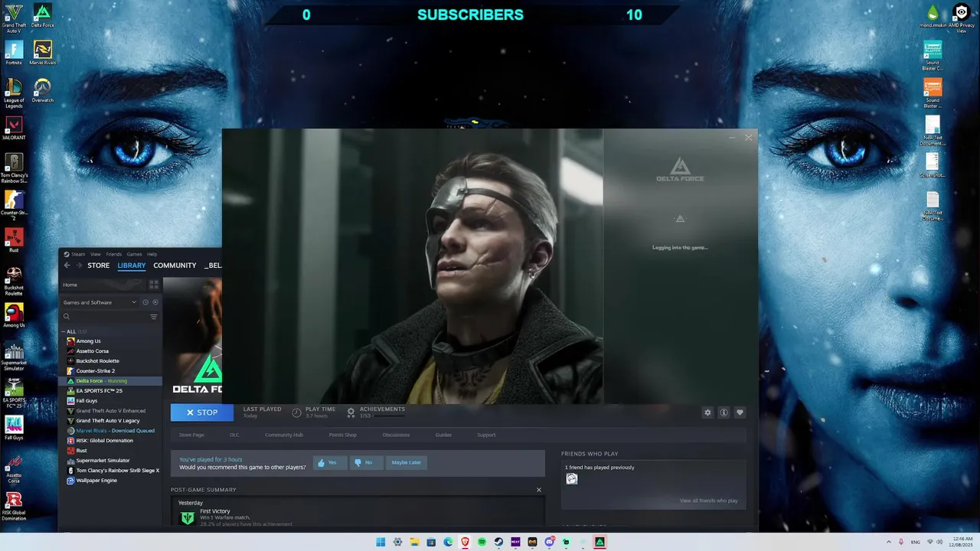The height and width of the screenshot is (551, 980).
Task: Open Microsoft Edge from the taskbar
Action: [448, 542]
